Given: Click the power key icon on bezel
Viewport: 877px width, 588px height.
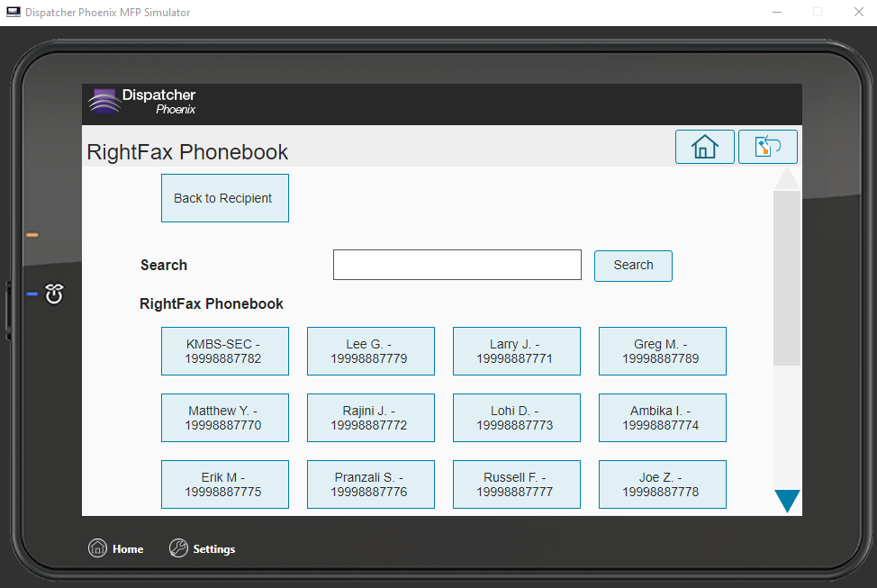Looking at the screenshot, I should [x=54, y=294].
